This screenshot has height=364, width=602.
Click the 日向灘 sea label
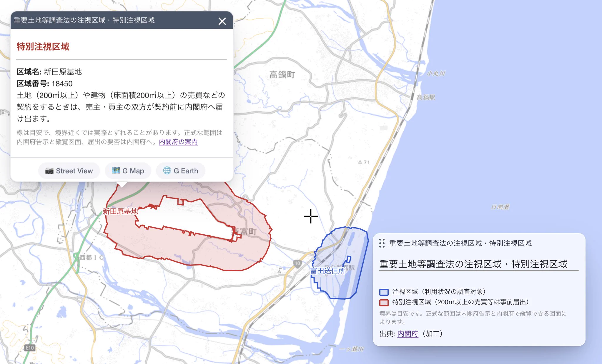(500, 207)
